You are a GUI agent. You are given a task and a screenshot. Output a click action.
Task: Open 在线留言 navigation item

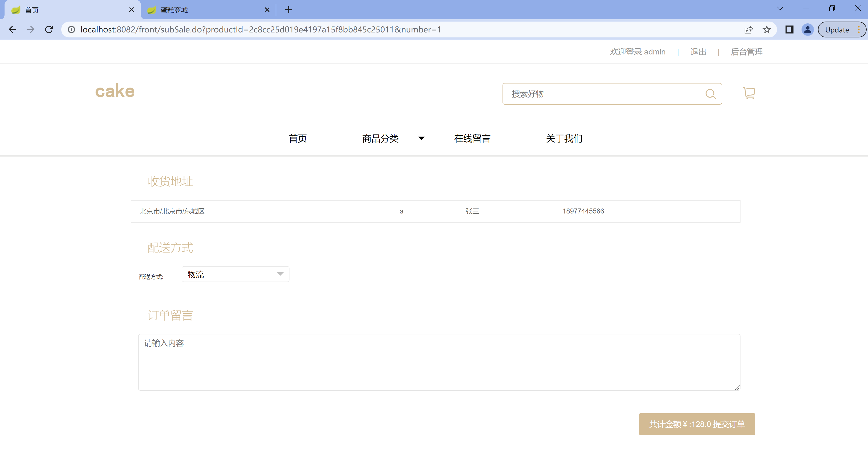[x=472, y=138]
